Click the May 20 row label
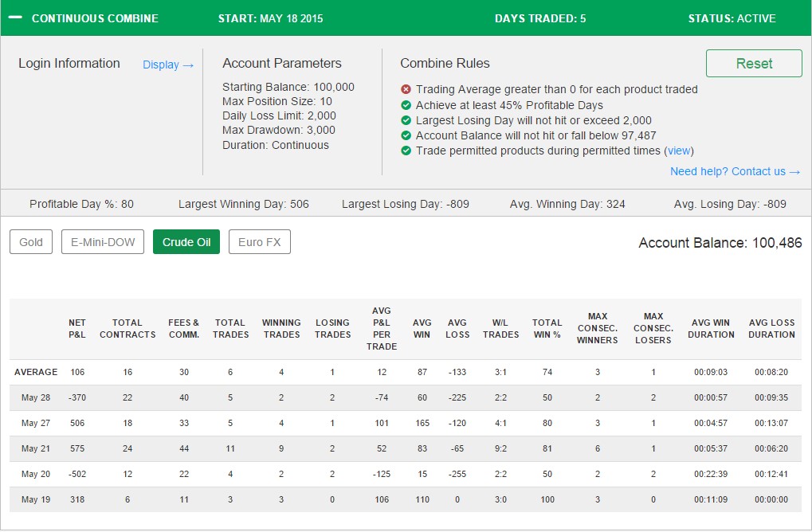 point(36,474)
